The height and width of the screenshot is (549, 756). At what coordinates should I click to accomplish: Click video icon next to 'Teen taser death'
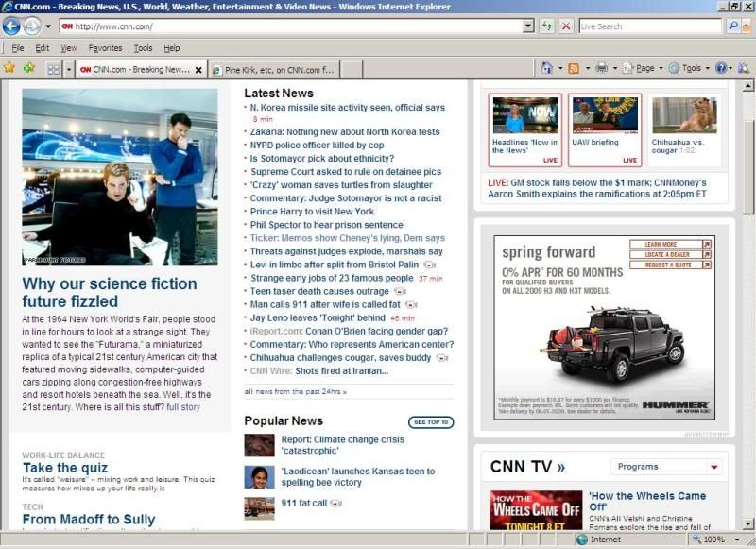[400, 292]
